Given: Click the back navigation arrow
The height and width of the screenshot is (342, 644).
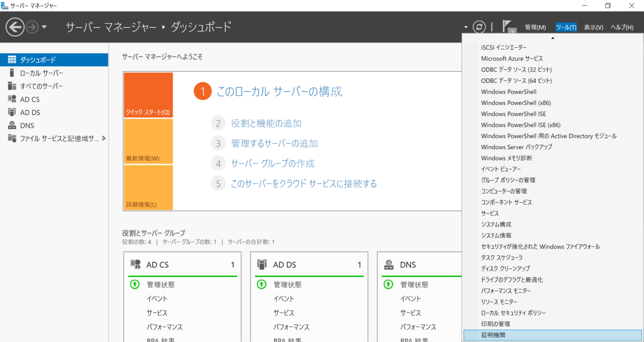Looking at the screenshot, I should pos(14,27).
